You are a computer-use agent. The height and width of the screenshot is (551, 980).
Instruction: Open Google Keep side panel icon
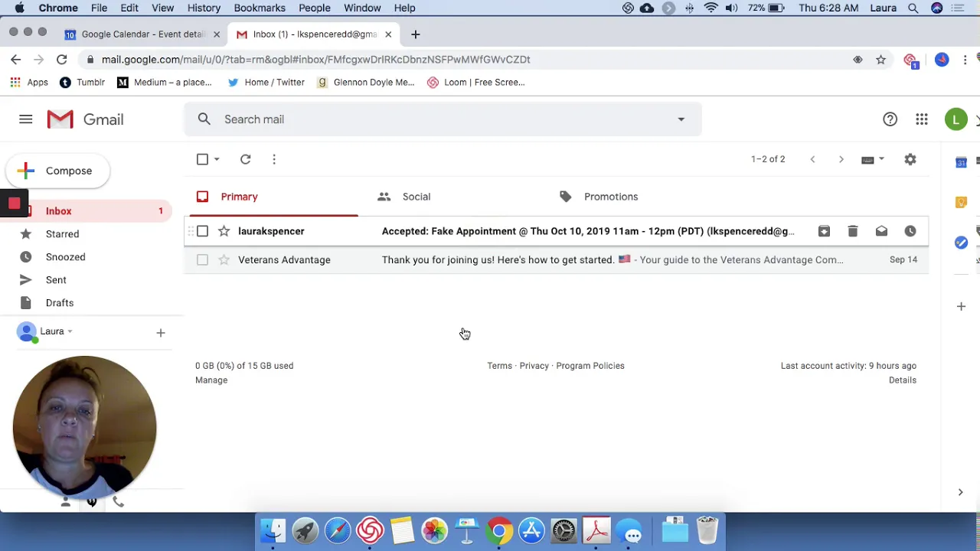(x=961, y=202)
